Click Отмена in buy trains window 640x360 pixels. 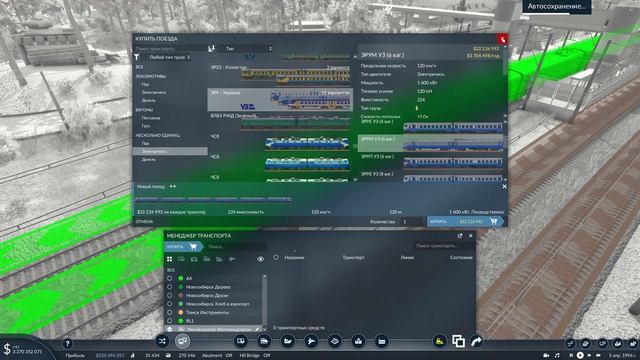[x=144, y=222]
